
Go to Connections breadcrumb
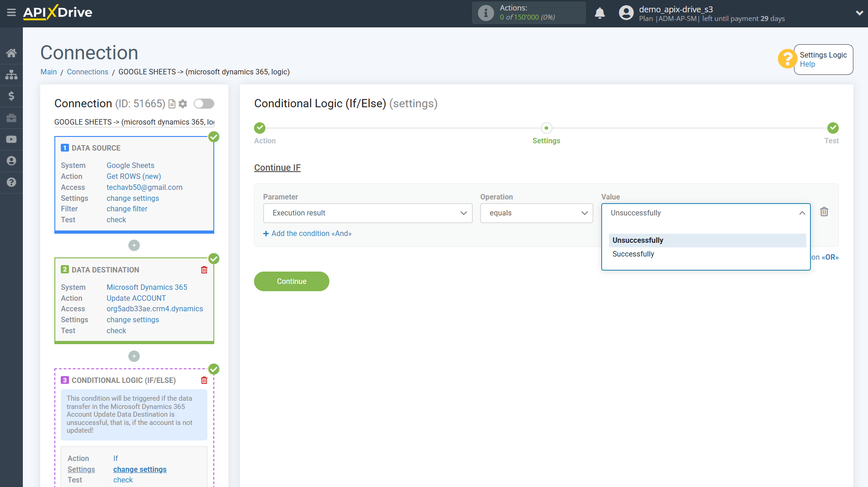point(88,72)
